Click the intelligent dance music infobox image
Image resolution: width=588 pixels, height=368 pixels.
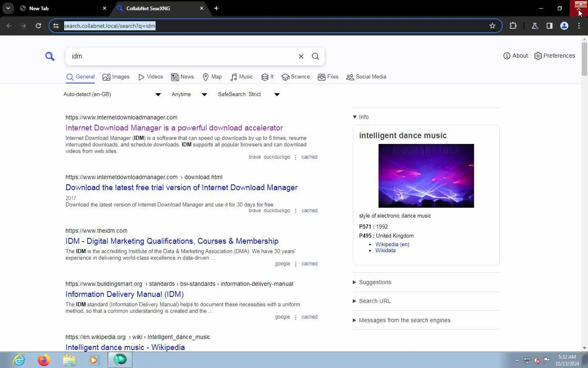[x=426, y=176]
